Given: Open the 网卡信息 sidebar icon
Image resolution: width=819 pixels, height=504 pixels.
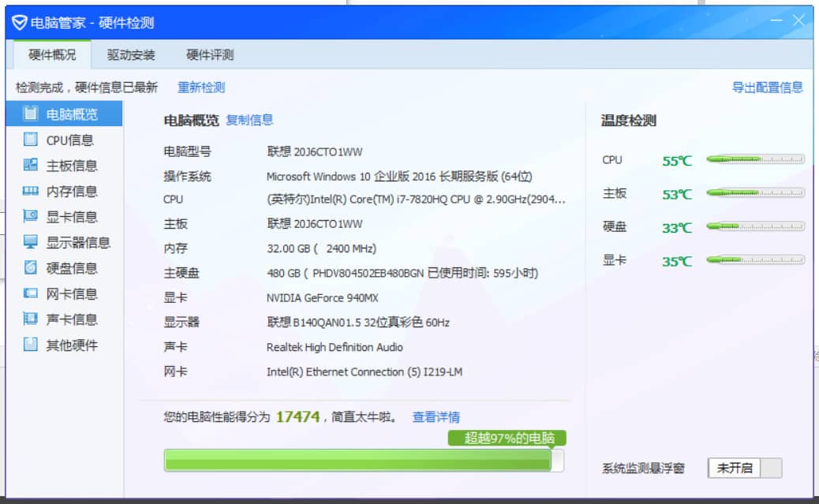Looking at the screenshot, I should coord(31,293).
